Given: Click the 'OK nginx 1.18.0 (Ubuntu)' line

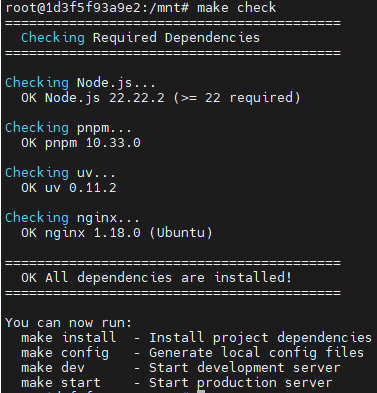Looking at the screenshot, I should pyautogui.click(x=117, y=233).
